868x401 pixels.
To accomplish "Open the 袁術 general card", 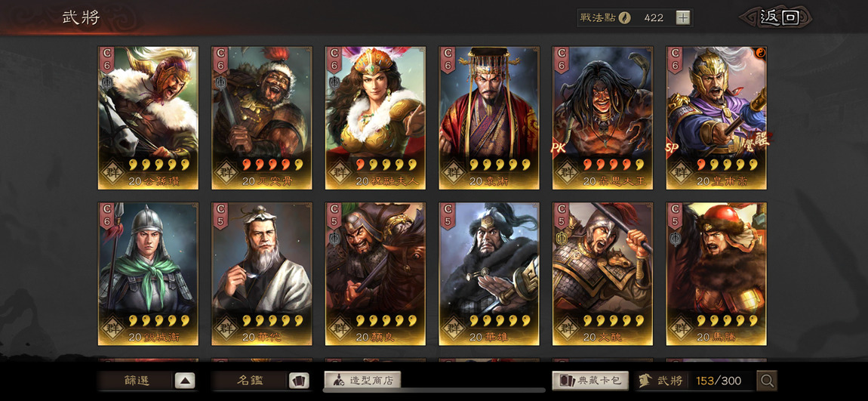I will click(x=489, y=118).
